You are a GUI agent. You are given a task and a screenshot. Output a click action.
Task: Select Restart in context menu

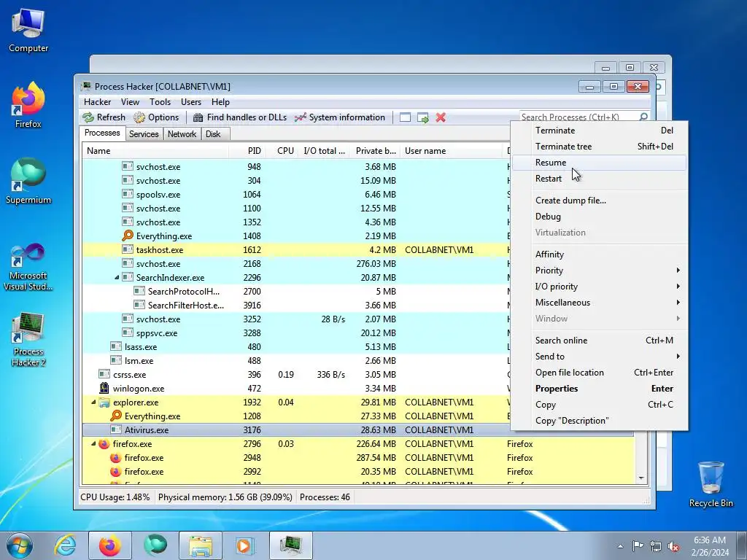point(600,179)
